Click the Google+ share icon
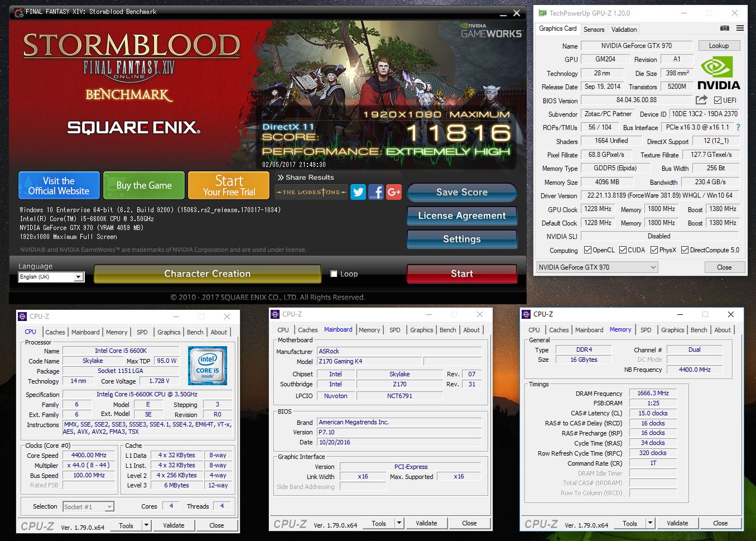This screenshot has width=756, height=541. [394, 192]
